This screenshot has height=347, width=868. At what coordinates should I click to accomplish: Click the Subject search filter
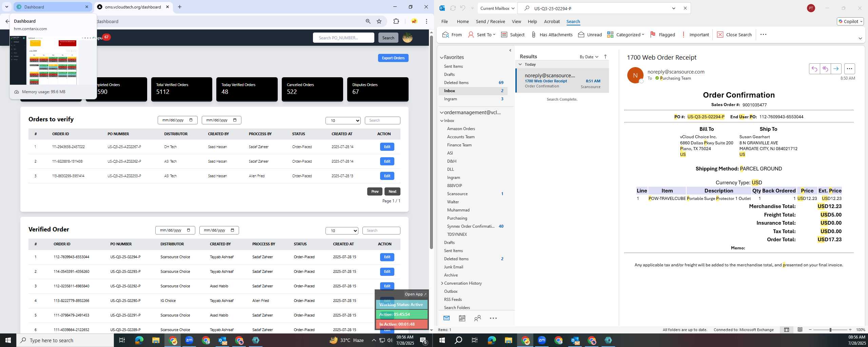coord(513,35)
